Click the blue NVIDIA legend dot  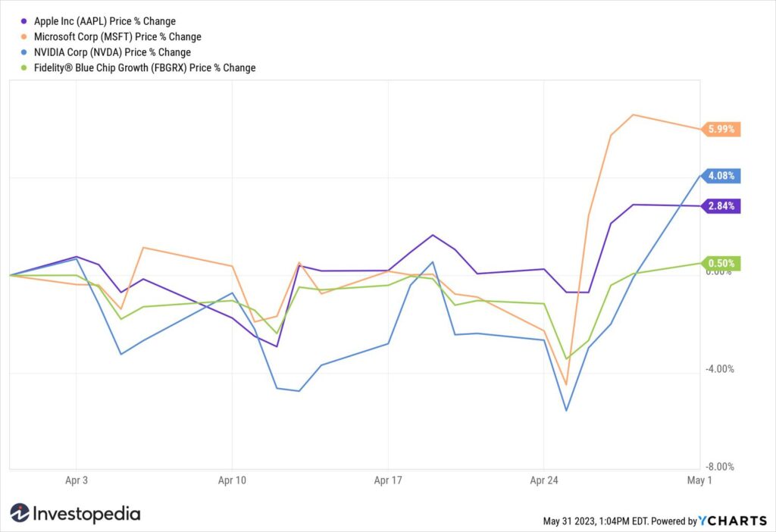click(23, 52)
